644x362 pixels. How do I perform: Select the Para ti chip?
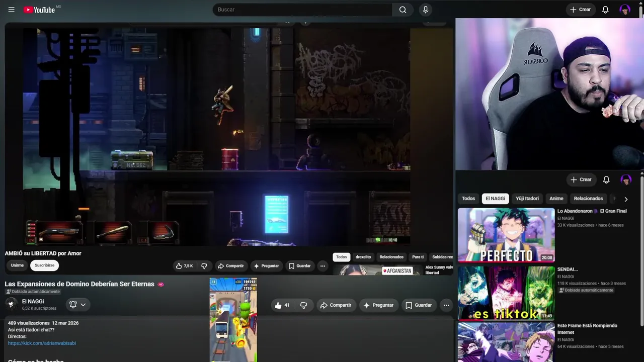[418, 257]
